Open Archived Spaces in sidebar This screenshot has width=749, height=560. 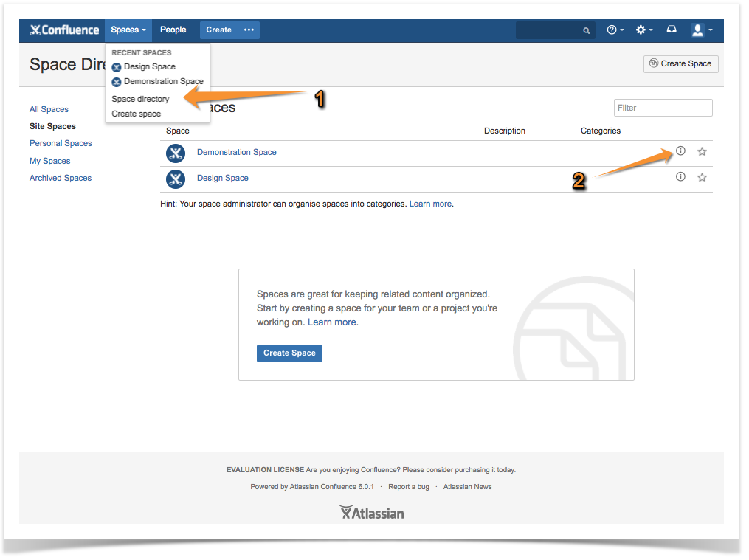coord(61,178)
